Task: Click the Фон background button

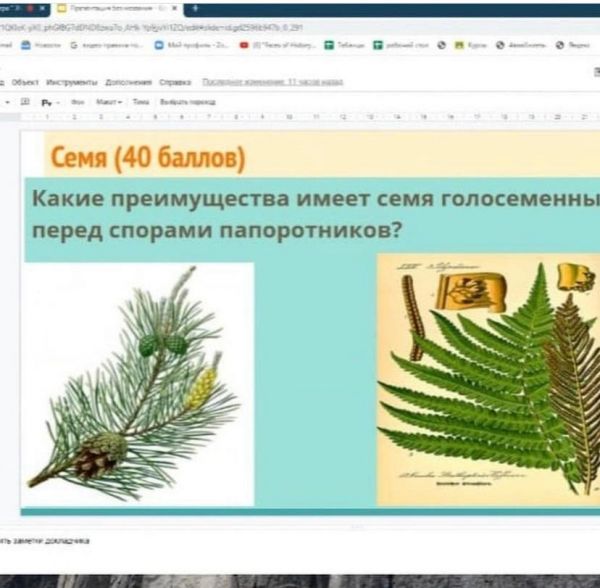Action: pyautogui.click(x=77, y=102)
